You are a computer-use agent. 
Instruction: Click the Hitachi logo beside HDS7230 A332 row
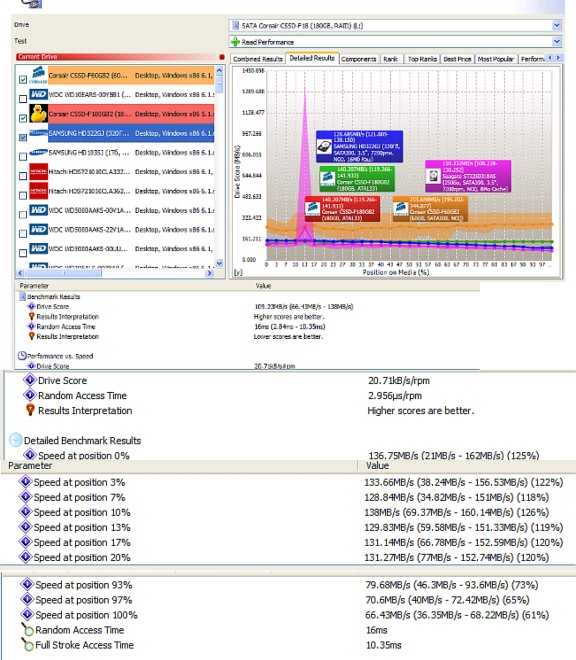click(38, 172)
